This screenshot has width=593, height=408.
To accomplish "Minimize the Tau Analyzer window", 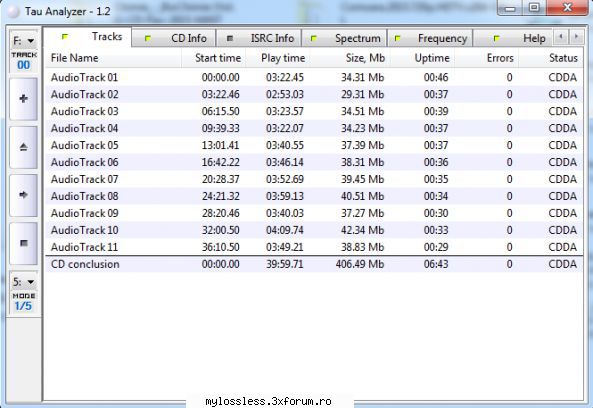I will 510,8.
